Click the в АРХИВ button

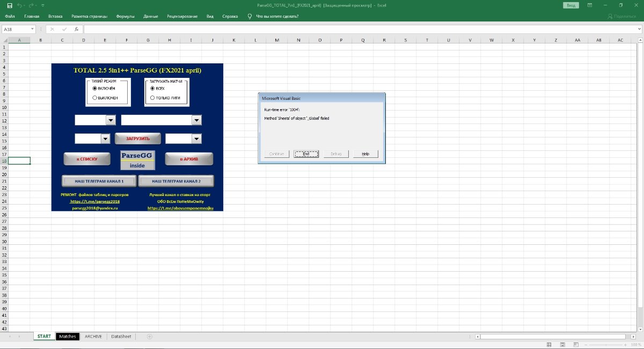189,159
